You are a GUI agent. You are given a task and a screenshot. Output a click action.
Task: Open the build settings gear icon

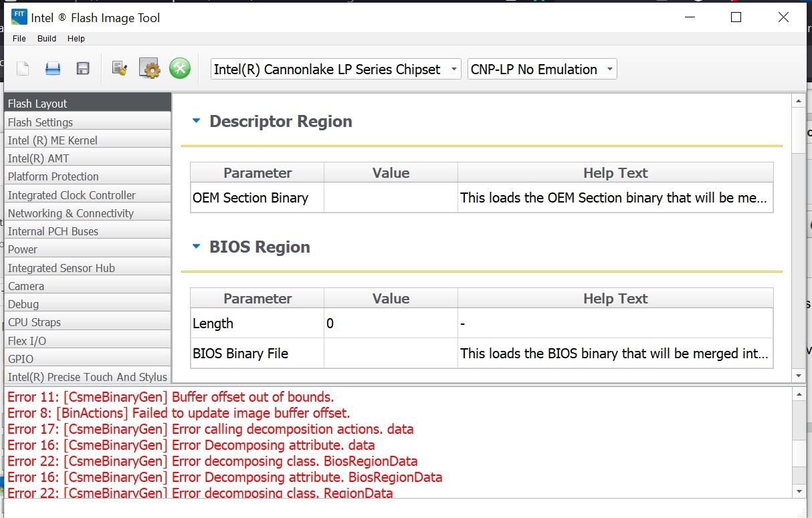tap(149, 68)
